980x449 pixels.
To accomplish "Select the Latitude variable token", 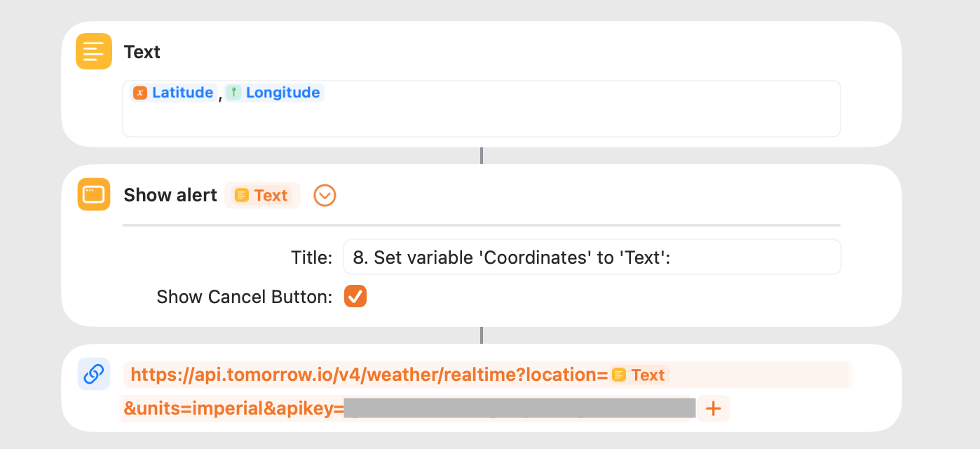I will 182,93.
